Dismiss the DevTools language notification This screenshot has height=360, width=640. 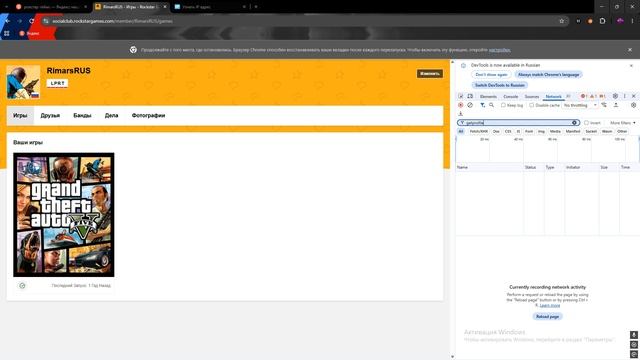point(631,66)
